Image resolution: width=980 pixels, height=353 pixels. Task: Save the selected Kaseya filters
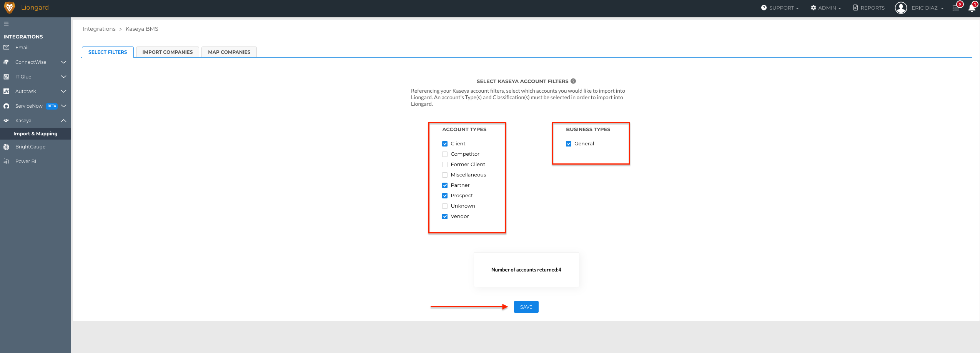coord(526,307)
